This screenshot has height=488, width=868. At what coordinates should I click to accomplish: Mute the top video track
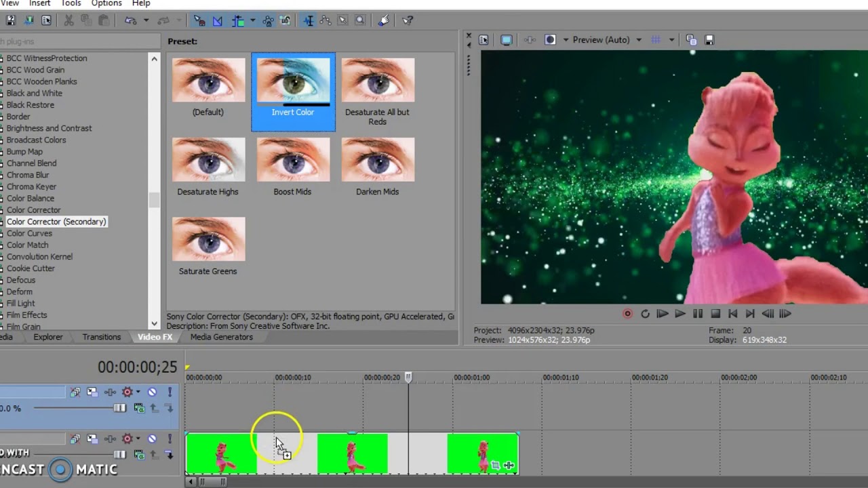coord(152,392)
